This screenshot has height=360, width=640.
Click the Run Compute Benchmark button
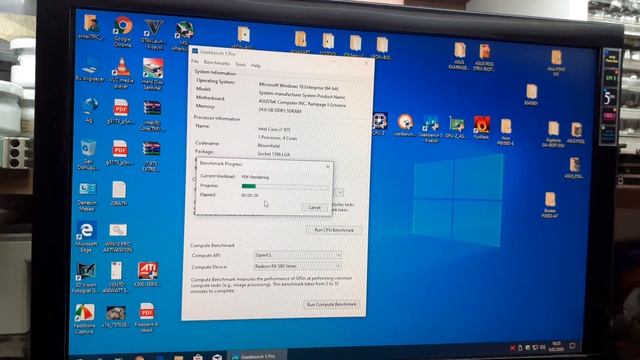tap(331, 304)
